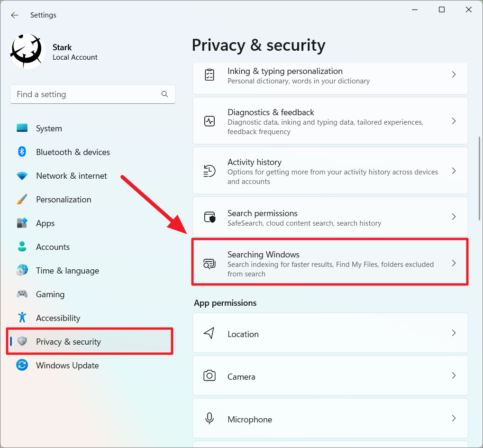Click the Microphone icon
483x448 pixels.
pos(210,419)
